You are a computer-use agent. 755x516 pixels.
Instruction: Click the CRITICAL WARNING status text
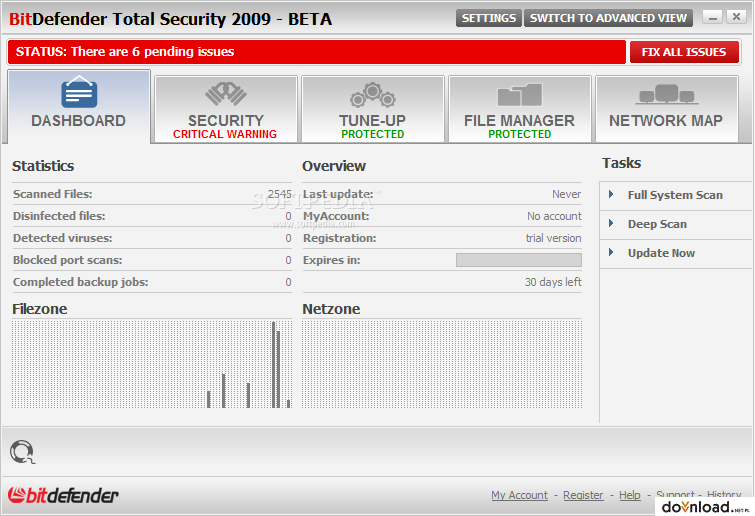[x=225, y=134]
